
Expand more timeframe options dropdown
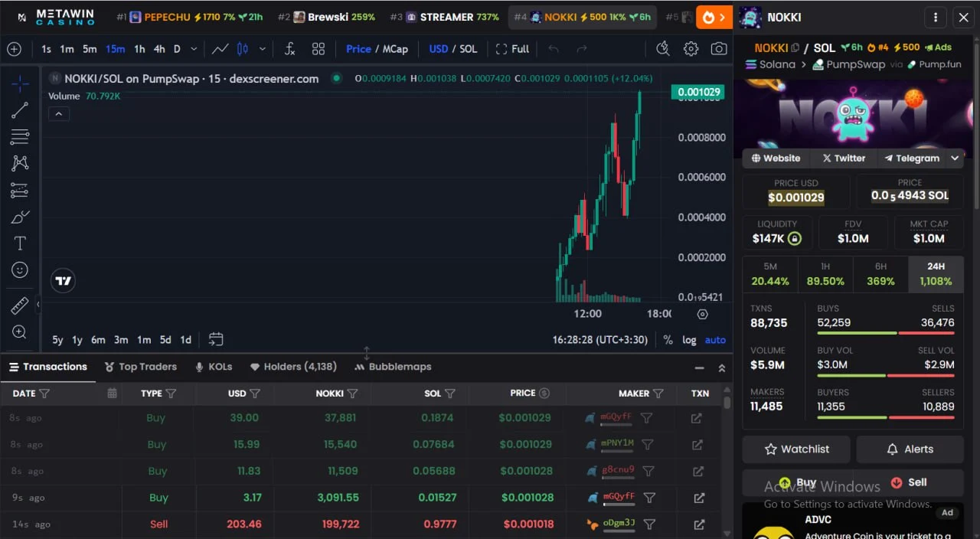194,49
